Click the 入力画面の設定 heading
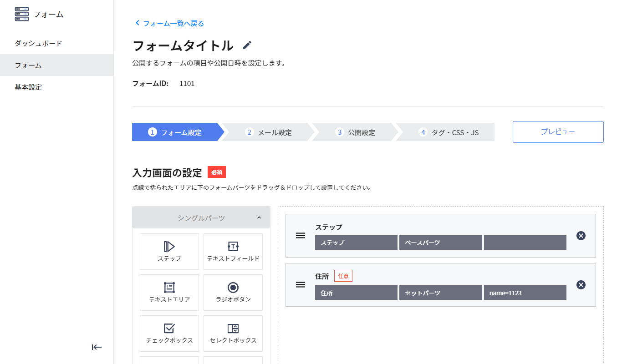 coord(167,173)
